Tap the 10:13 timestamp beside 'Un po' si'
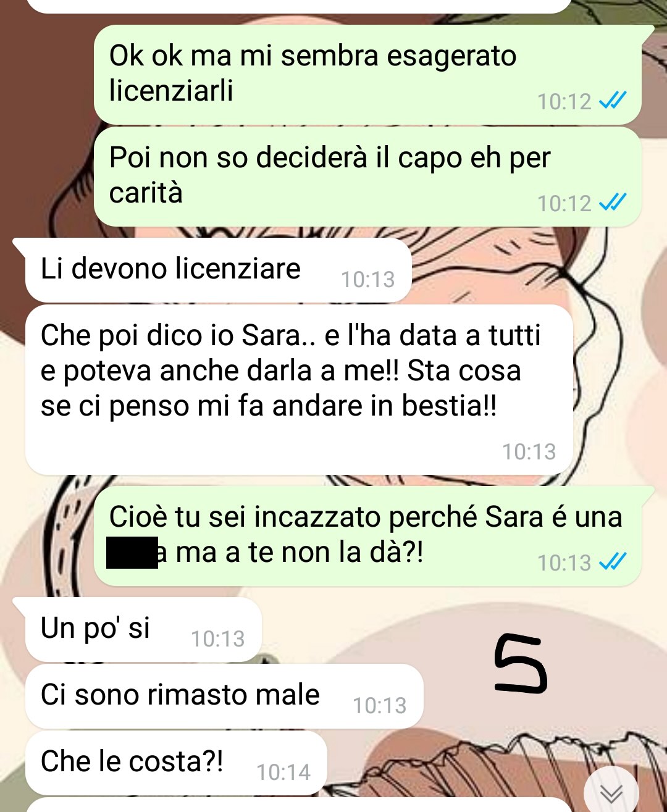The width and height of the screenshot is (667, 812). [x=218, y=638]
